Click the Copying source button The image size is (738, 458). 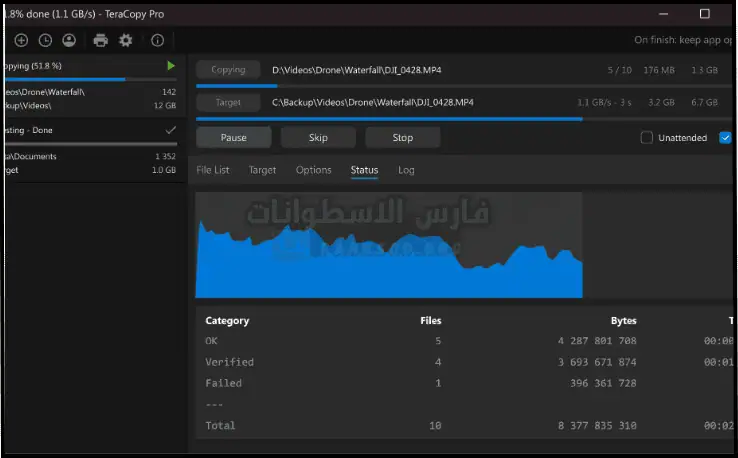coord(228,70)
